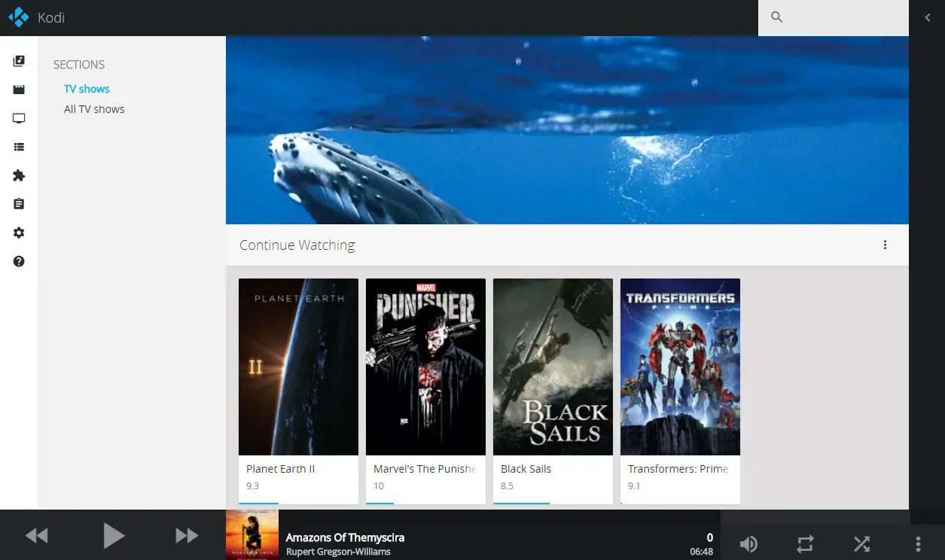Click the Kodi logo icon
The image size is (945, 560).
coord(18,17)
